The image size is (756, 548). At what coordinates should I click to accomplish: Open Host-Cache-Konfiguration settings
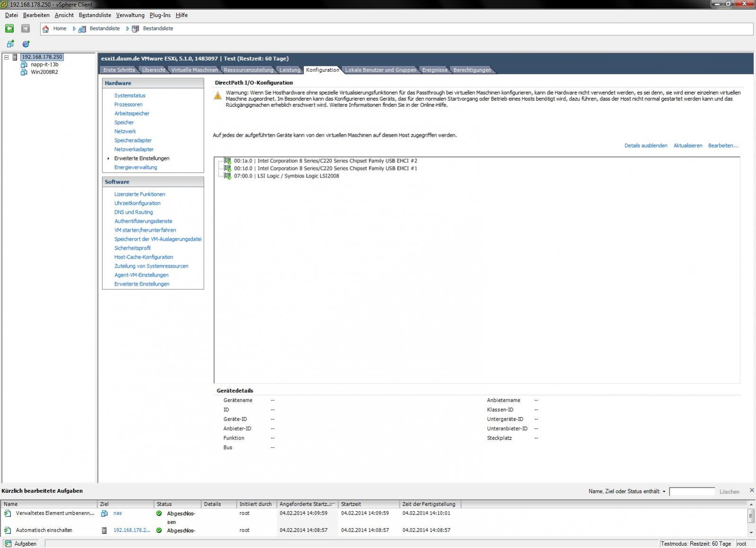[x=144, y=257]
